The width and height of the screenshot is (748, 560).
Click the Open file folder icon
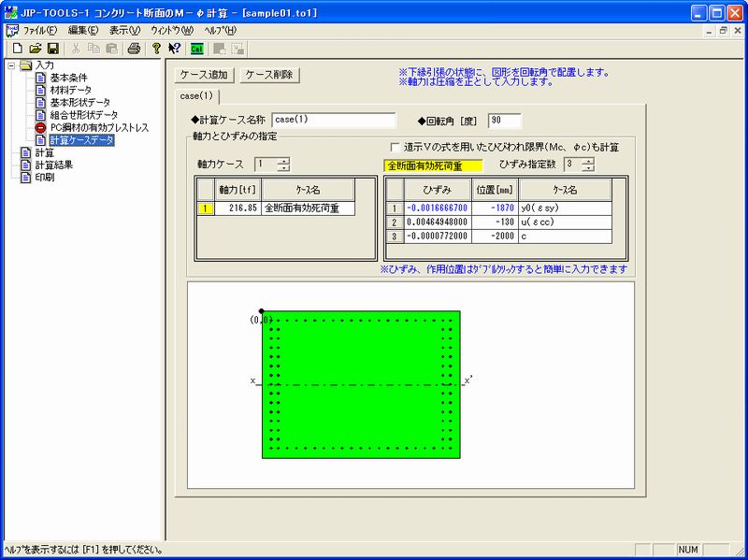(x=35, y=48)
